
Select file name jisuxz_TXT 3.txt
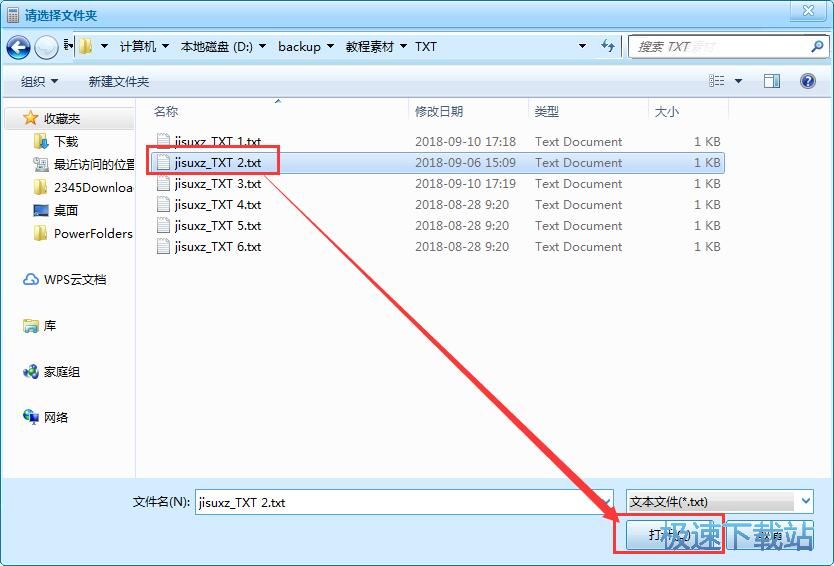tap(218, 184)
